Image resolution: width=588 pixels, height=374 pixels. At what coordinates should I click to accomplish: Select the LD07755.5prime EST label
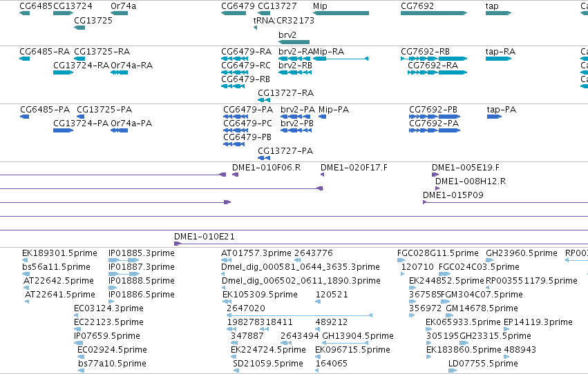[x=484, y=364]
